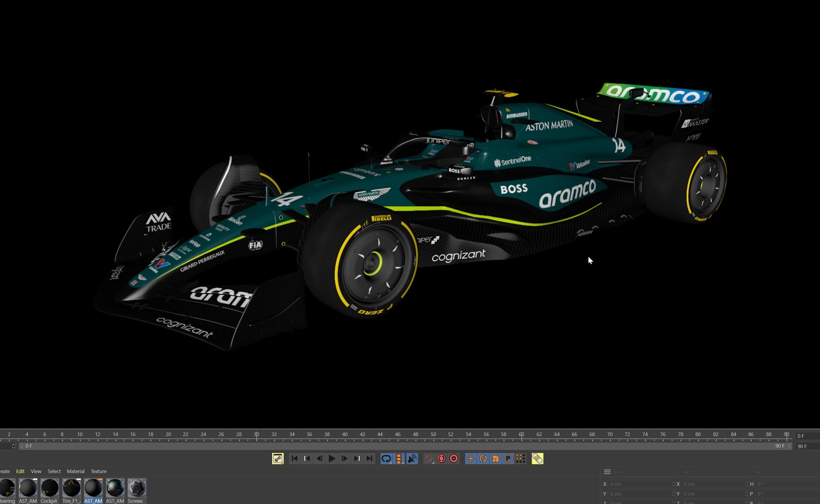
Task: Click the H rotation field
Action: [787, 484]
